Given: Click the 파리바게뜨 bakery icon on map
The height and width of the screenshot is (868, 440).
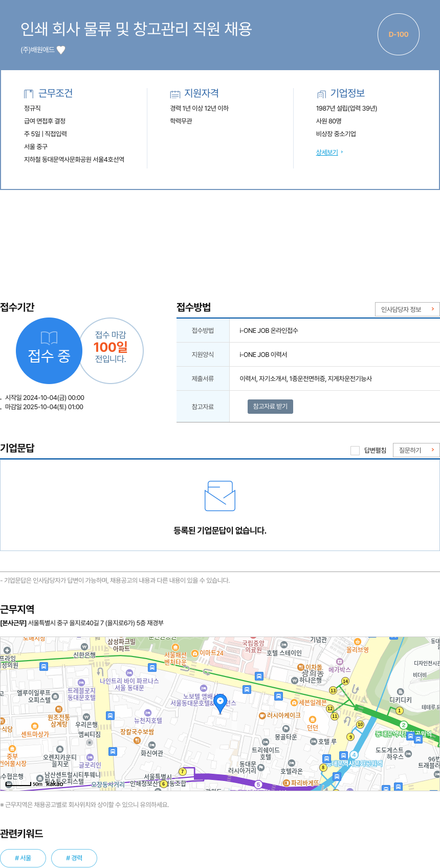Looking at the screenshot, I should tap(287, 783).
